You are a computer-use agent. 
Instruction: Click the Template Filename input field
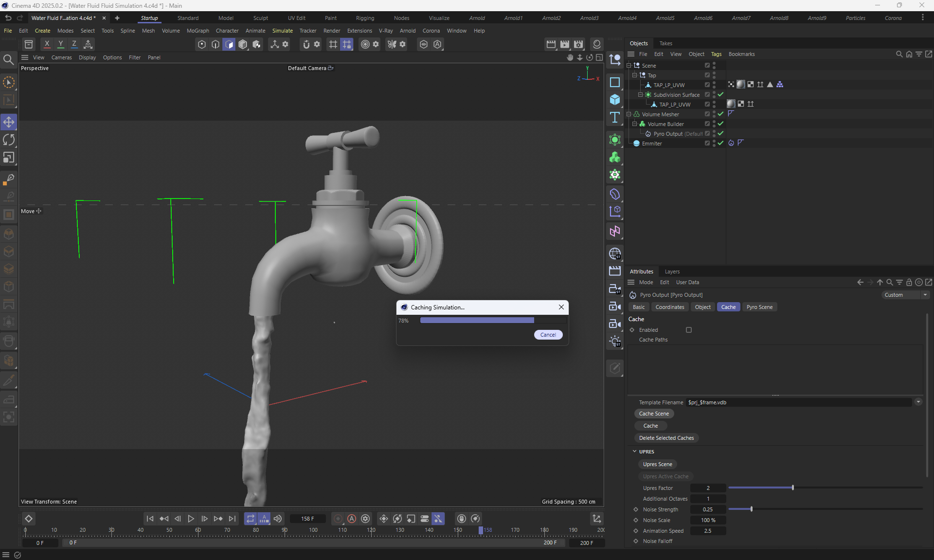(x=798, y=402)
